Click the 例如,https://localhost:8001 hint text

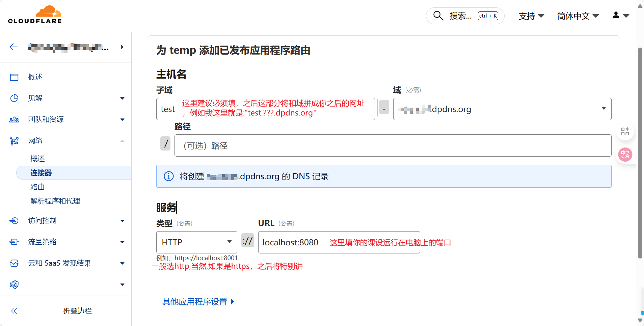coord(197,258)
